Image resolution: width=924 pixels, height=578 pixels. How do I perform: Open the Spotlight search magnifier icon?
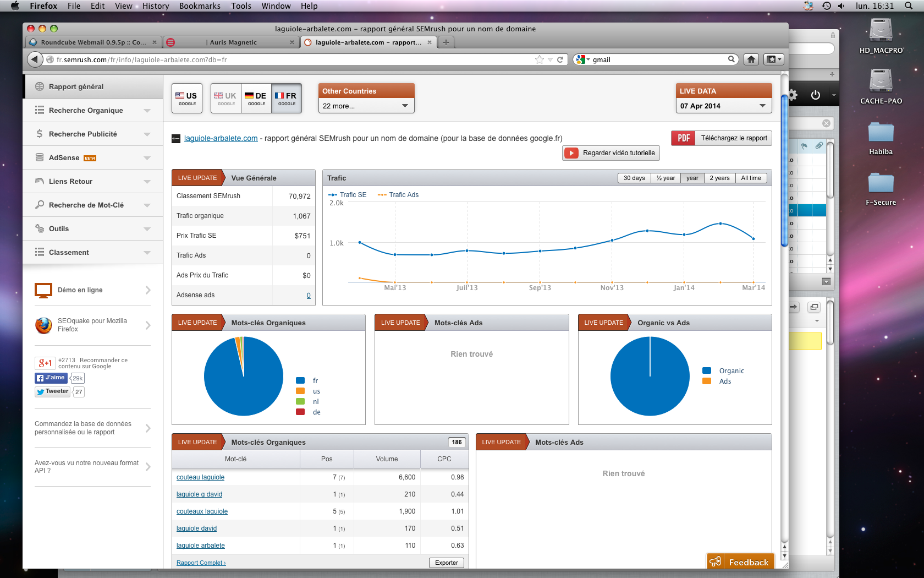click(x=909, y=6)
